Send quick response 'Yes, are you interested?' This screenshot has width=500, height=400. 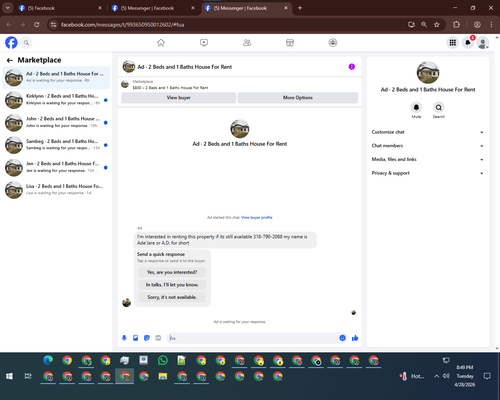[x=172, y=272]
